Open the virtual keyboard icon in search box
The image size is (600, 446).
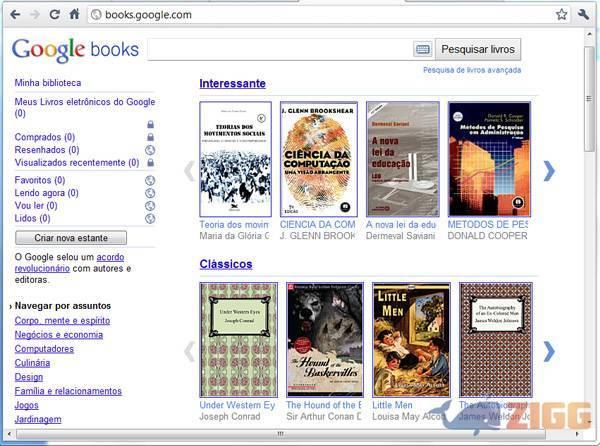point(422,49)
